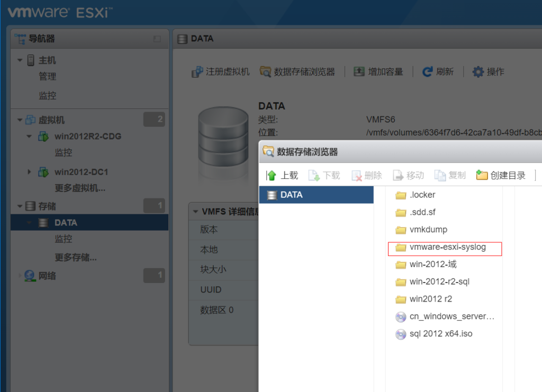
Task: Expand the 网络 tree node
Action: pyautogui.click(x=20, y=276)
